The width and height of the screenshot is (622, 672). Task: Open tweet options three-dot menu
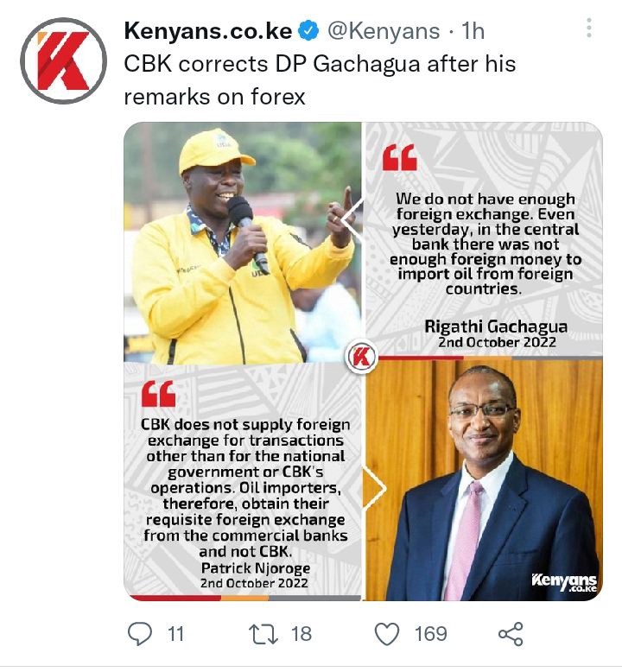(589, 29)
